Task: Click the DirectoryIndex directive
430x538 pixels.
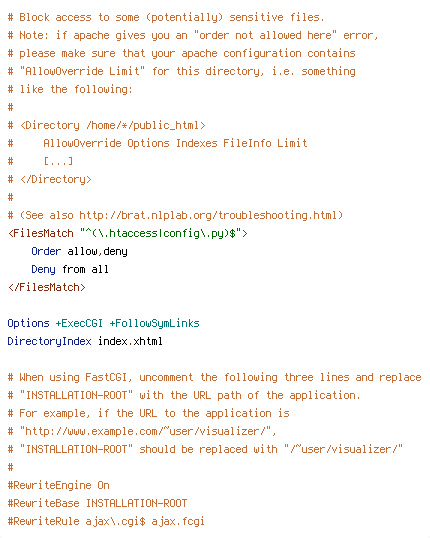Action: pyautogui.click(x=49, y=341)
